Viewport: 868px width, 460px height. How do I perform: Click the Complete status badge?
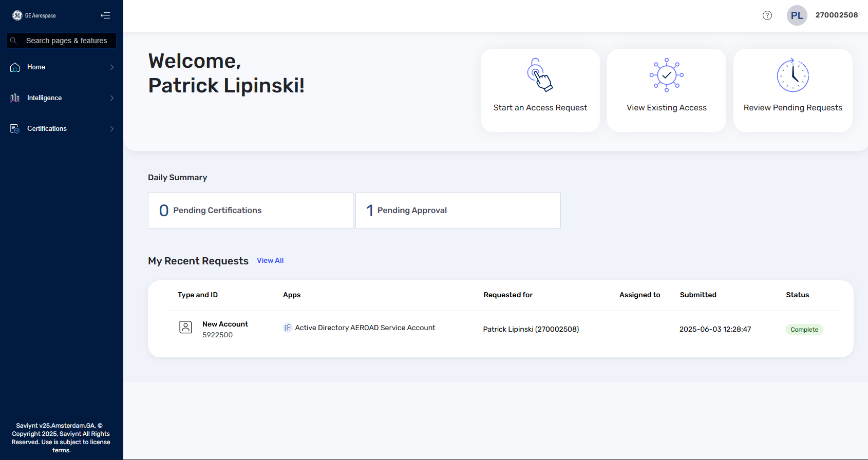coord(804,330)
